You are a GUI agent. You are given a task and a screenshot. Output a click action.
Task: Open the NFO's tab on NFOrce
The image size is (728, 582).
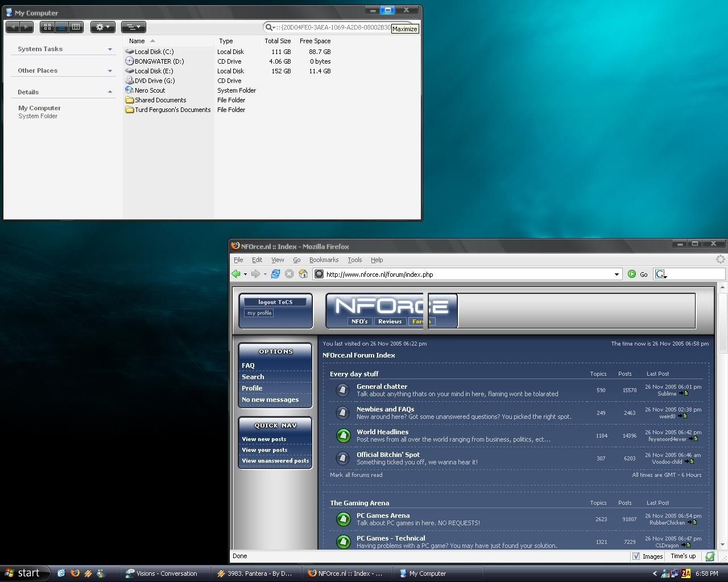pos(359,322)
